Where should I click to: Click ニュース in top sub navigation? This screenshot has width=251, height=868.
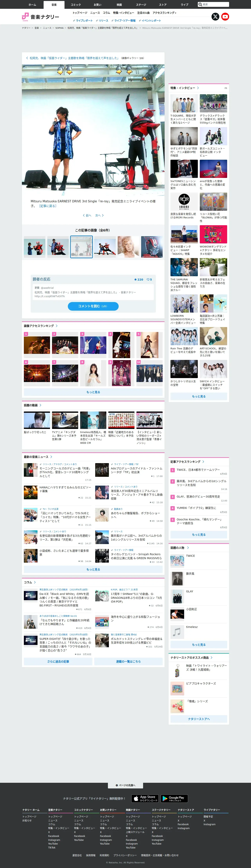pos(95,13)
